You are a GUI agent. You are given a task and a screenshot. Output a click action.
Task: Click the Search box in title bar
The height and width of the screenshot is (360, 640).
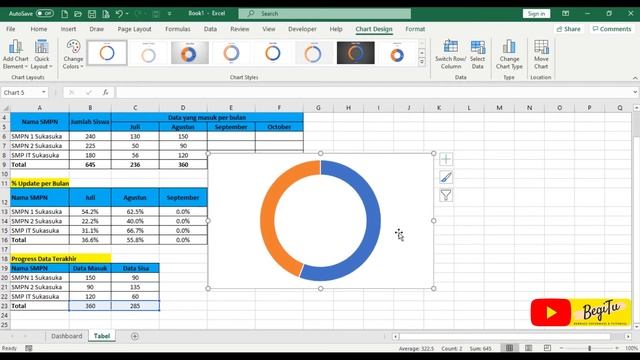[324, 13]
